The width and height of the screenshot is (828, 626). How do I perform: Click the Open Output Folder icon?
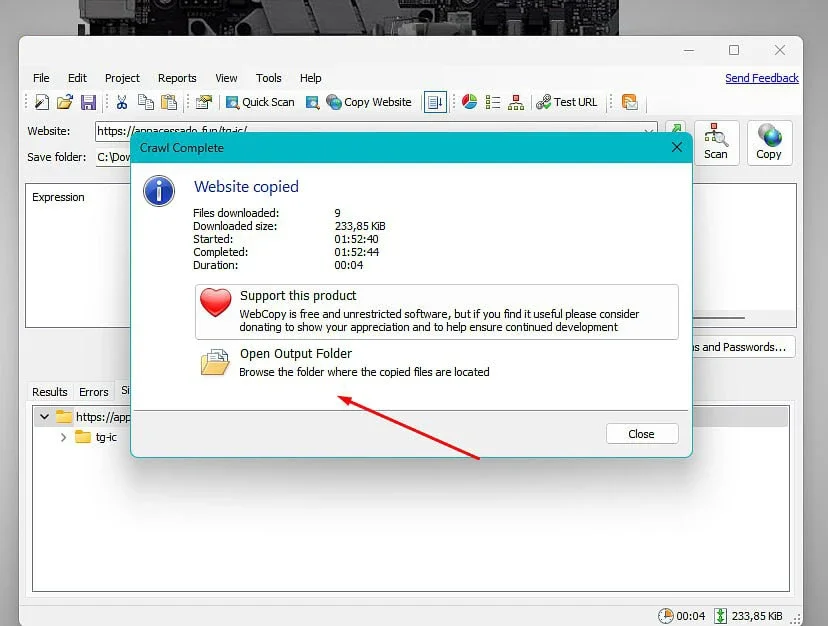215,362
